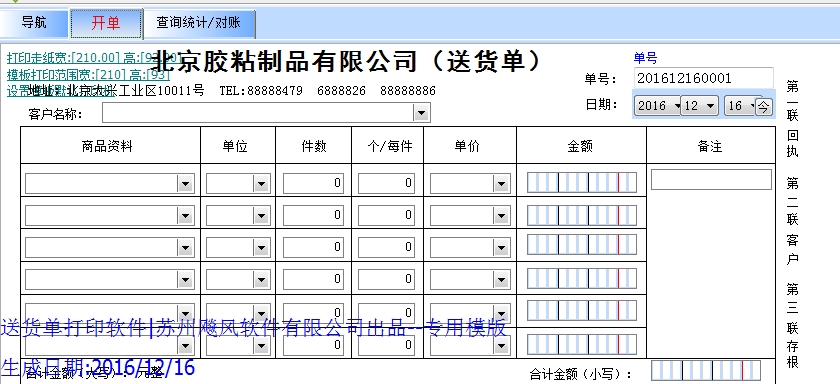Expand the 客户名称 customer dropdown
Screen dimensions: 840x384
pyautogui.click(x=421, y=113)
